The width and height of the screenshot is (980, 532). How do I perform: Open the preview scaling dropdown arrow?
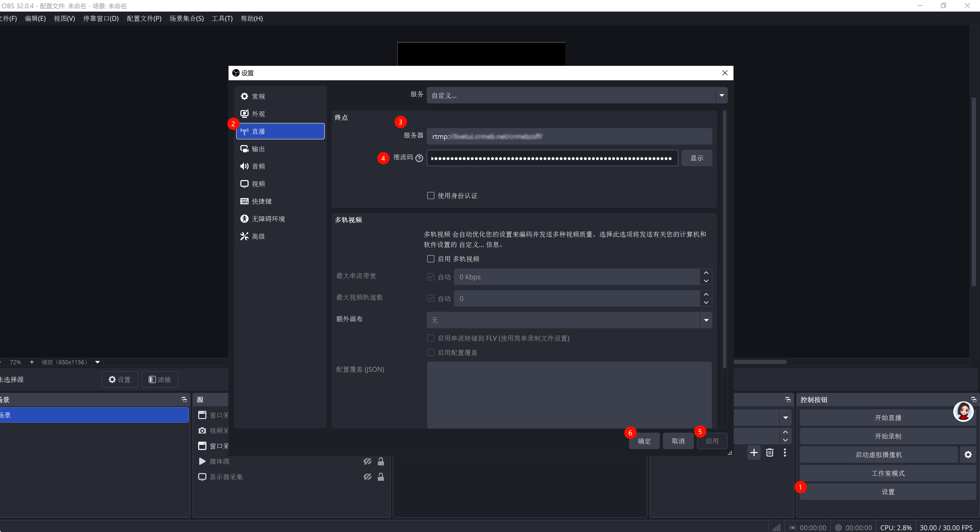pos(97,362)
